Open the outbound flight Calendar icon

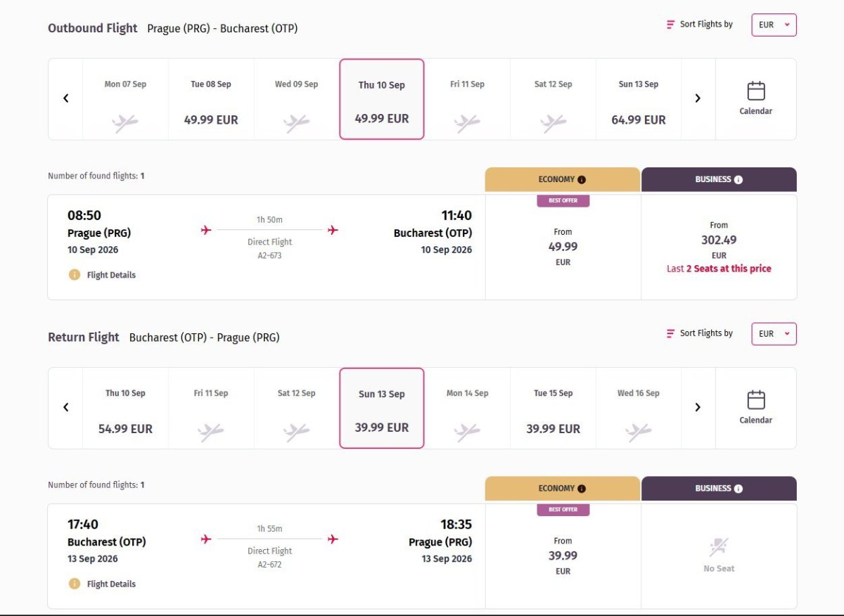pyautogui.click(x=755, y=98)
